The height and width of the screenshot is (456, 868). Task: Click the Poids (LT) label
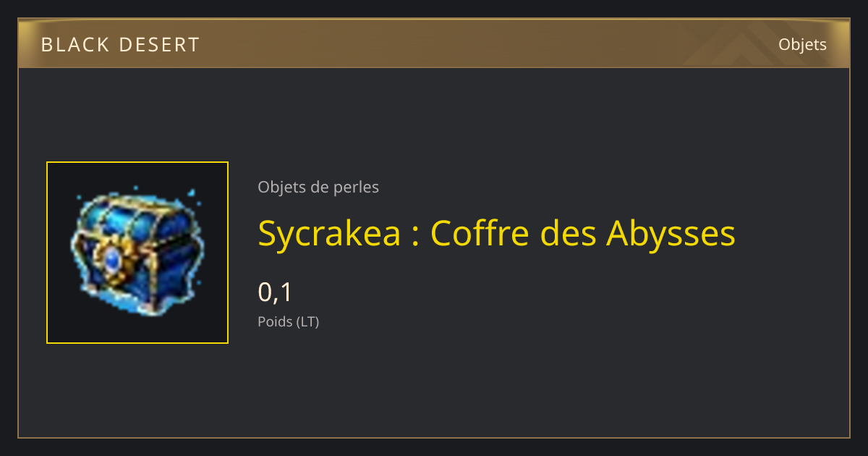288,322
